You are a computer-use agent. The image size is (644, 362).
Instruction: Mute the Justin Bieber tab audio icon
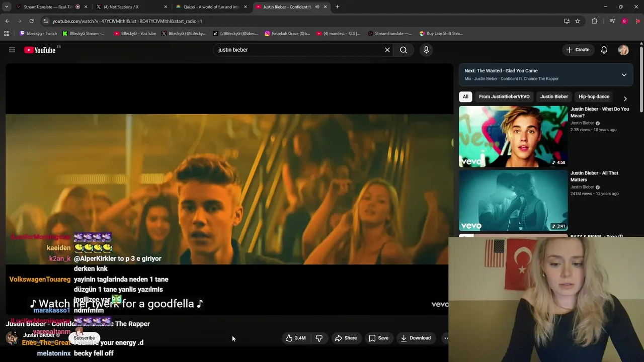coord(317,7)
